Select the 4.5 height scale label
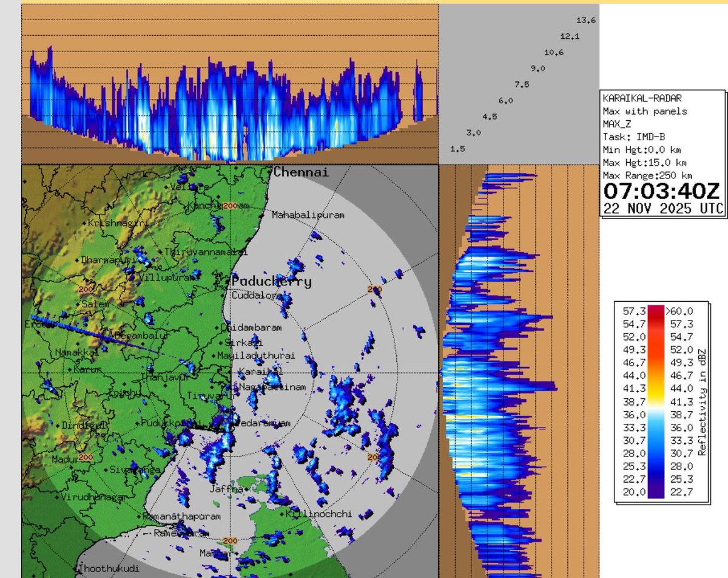This screenshot has height=578, width=728. click(490, 116)
